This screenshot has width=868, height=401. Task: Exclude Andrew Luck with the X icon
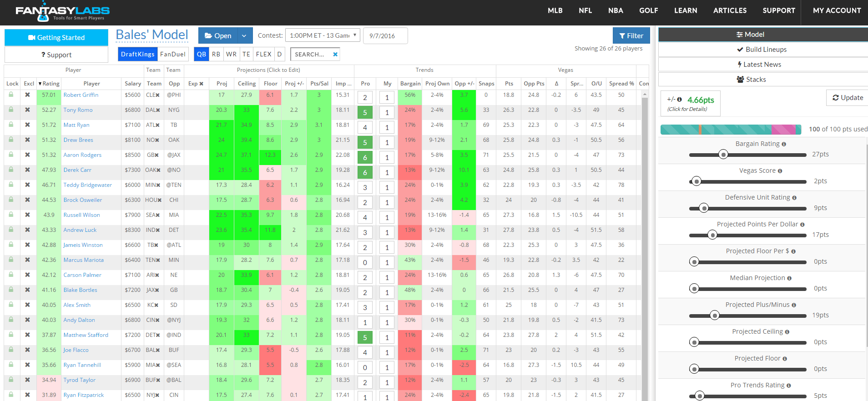(27, 230)
